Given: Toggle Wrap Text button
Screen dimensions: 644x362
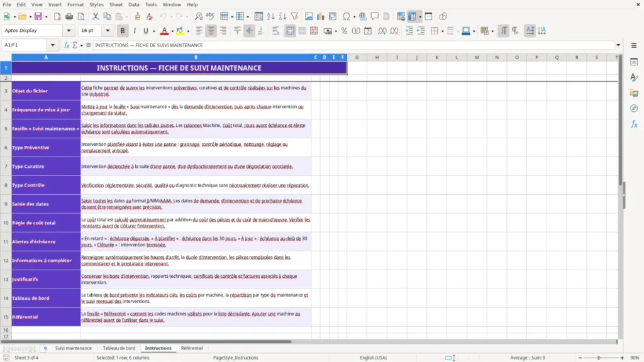Looking at the screenshot, I should [x=275, y=31].
